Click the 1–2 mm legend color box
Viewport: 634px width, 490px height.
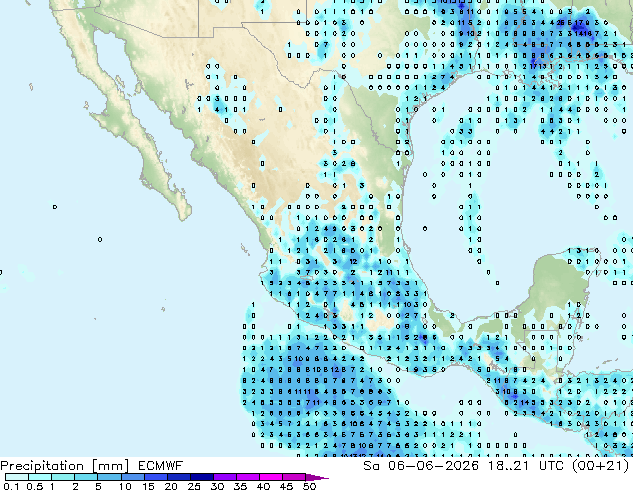tap(63, 477)
